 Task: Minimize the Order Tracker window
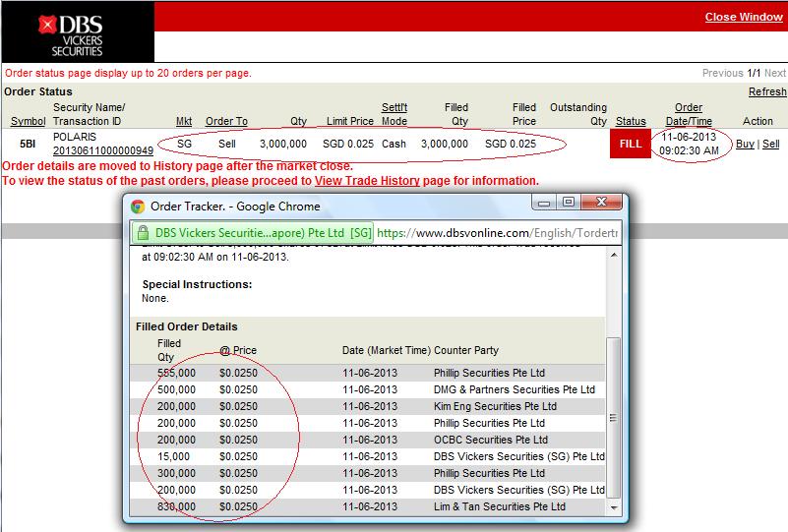click(x=544, y=203)
